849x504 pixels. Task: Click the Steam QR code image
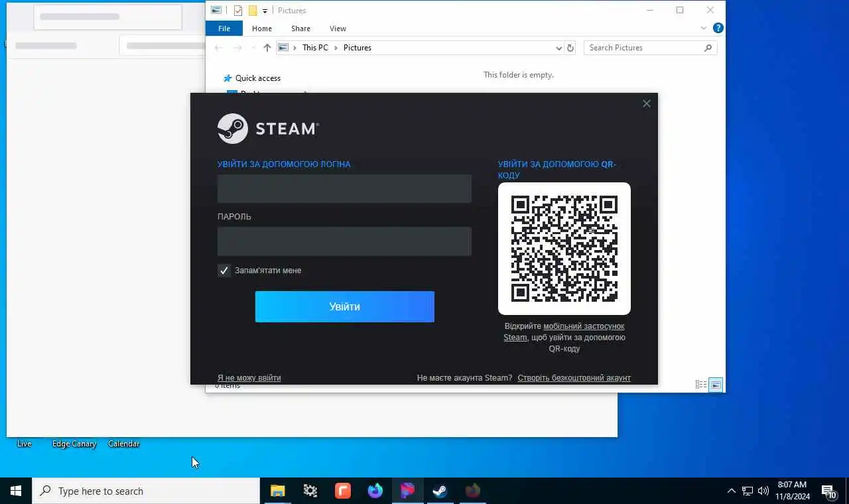564,249
